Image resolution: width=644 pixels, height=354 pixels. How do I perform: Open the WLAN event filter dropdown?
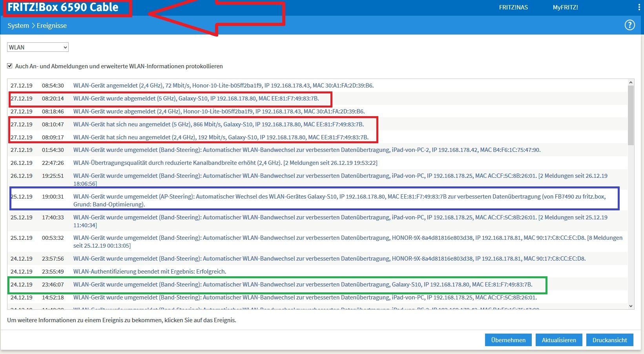point(38,47)
